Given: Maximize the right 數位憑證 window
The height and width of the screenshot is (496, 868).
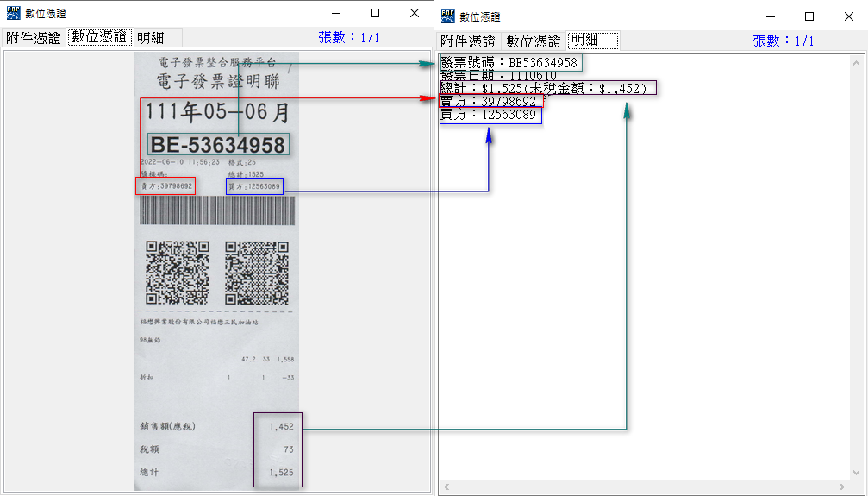Looking at the screenshot, I should 809,16.
